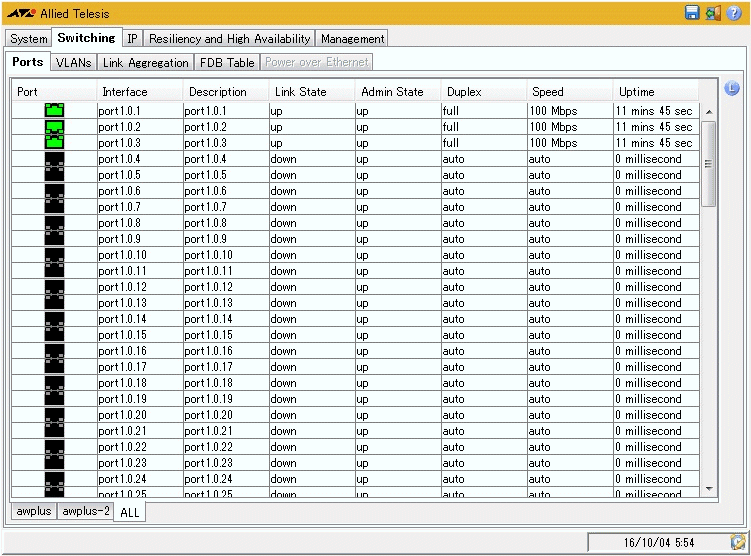Click the alarm clock icon in status bar
The width and height of the screenshot is (751, 556).
pos(737,541)
